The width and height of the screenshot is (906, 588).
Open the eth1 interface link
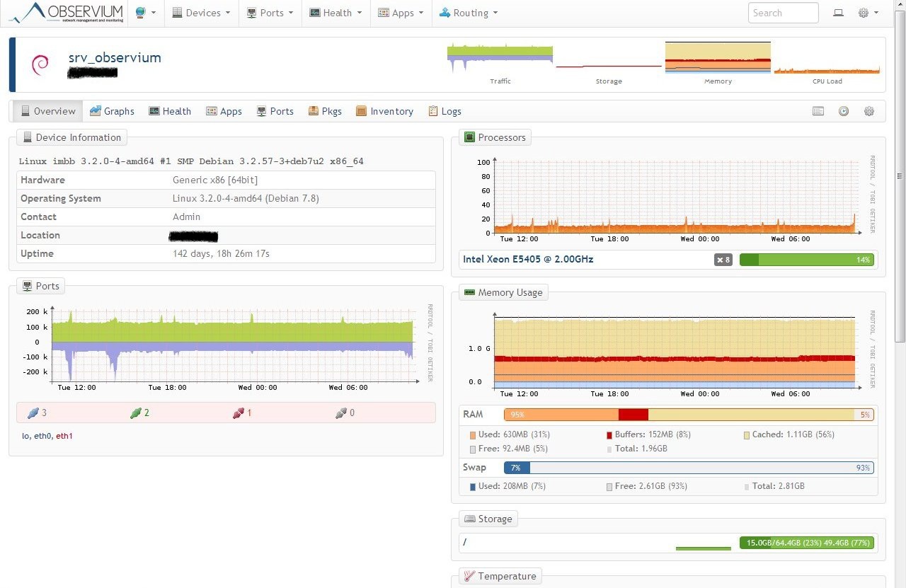(x=64, y=436)
